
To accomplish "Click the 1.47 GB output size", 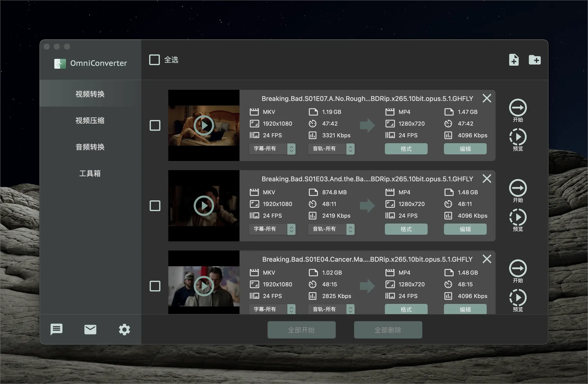I will (x=468, y=112).
